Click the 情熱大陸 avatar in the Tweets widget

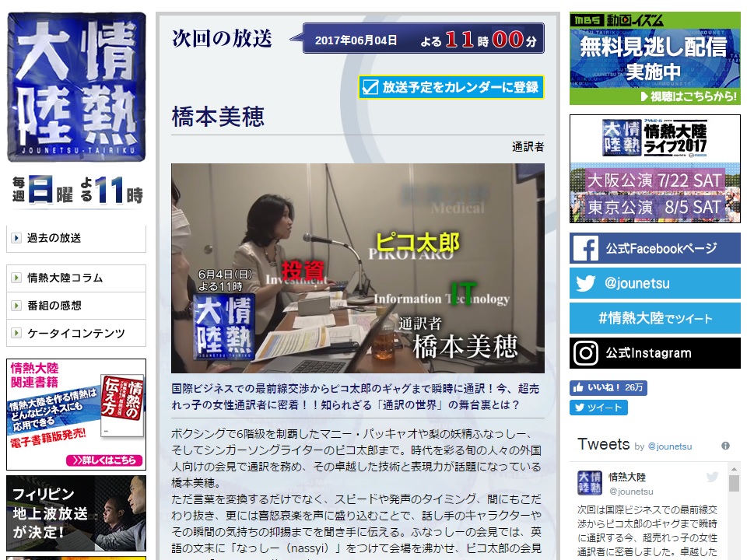tap(589, 483)
